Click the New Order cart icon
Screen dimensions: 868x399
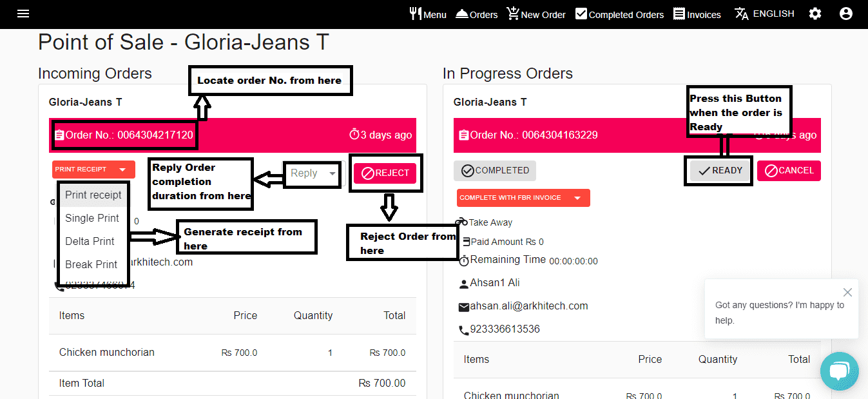pos(513,14)
